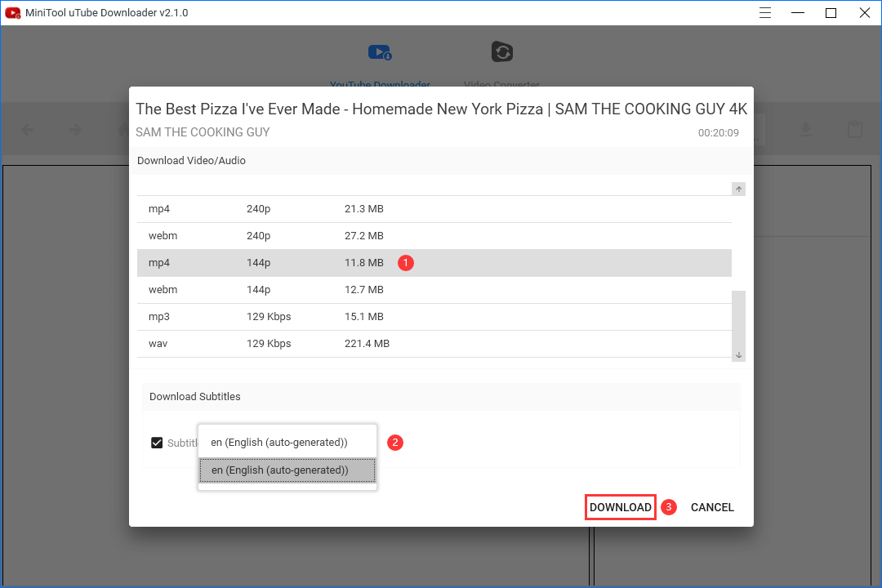Click the SAM THE COOKING GUY channel name
Screen dimensions: 882x588
(203, 132)
